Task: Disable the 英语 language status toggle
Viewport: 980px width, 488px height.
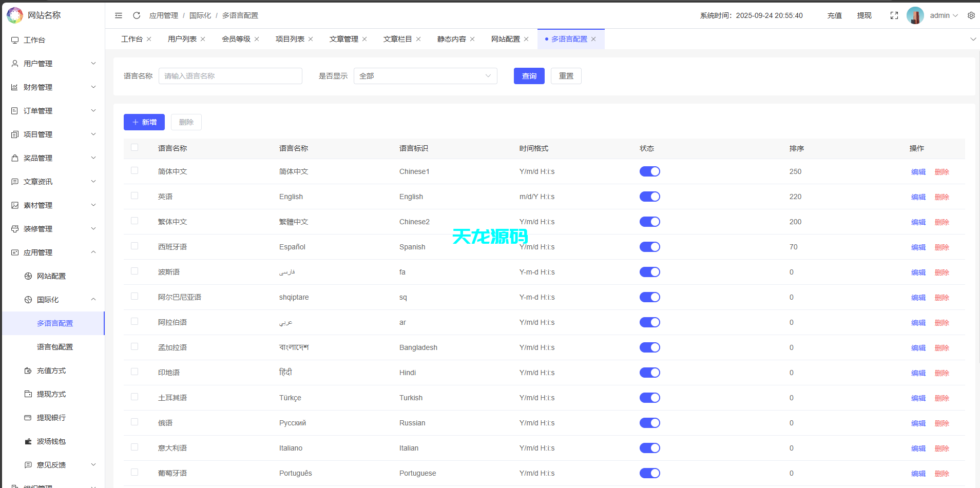Action: pyautogui.click(x=649, y=197)
